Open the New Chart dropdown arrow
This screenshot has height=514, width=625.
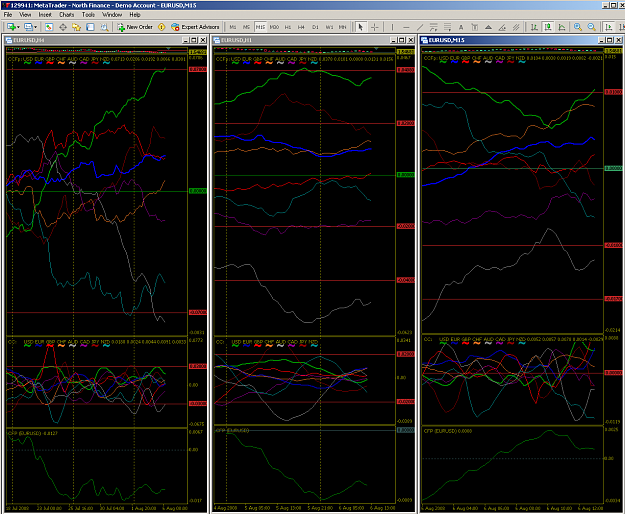coord(18,27)
